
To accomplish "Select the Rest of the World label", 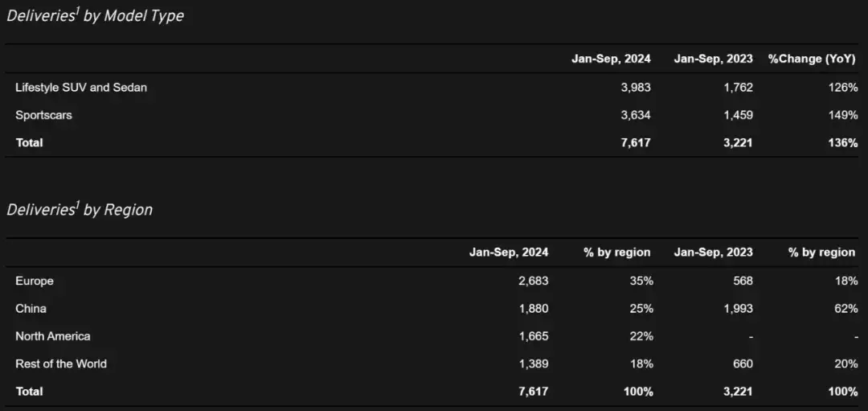I will click(x=61, y=364).
